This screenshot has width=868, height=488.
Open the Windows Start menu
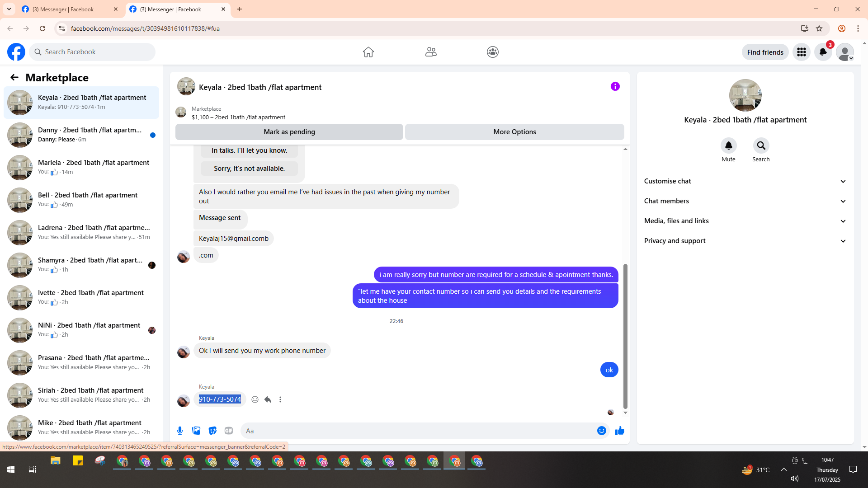[x=11, y=469]
